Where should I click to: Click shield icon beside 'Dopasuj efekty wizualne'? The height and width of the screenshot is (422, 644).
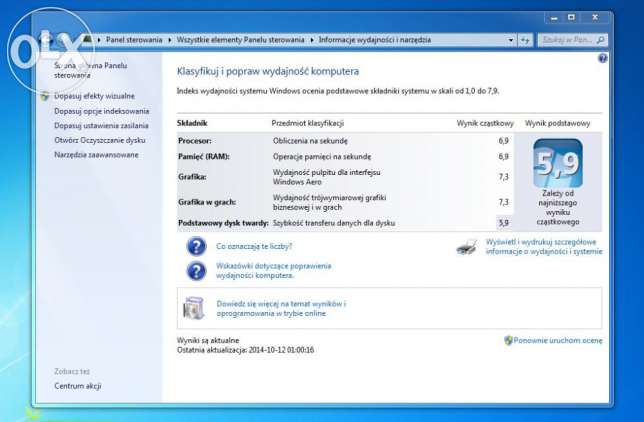(45, 96)
